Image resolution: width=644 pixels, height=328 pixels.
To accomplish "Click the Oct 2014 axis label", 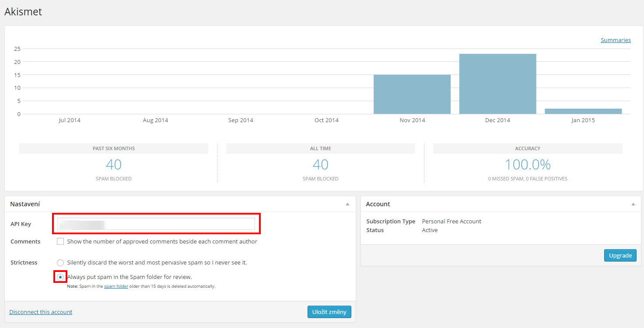I will (x=326, y=120).
